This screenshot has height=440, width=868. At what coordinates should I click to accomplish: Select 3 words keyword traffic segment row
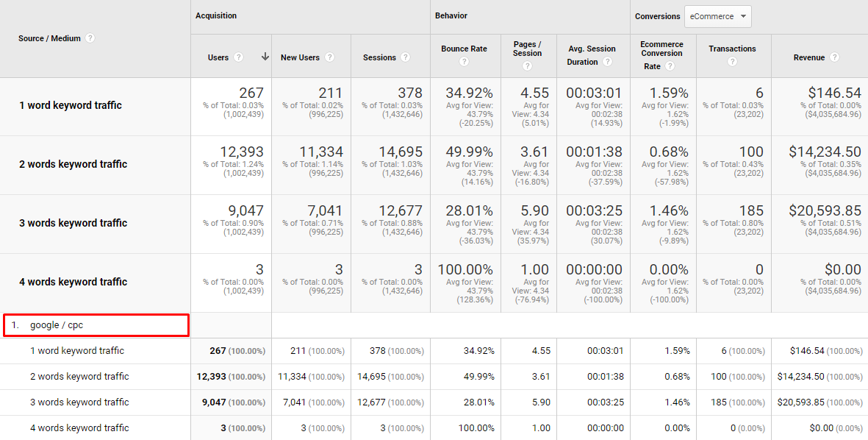coord(73,223)
